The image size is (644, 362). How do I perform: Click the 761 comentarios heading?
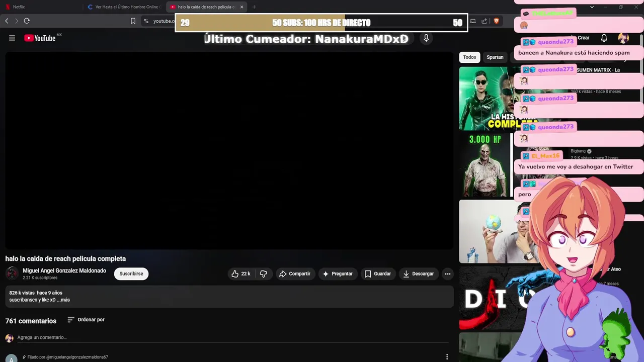tap(31, 321)
